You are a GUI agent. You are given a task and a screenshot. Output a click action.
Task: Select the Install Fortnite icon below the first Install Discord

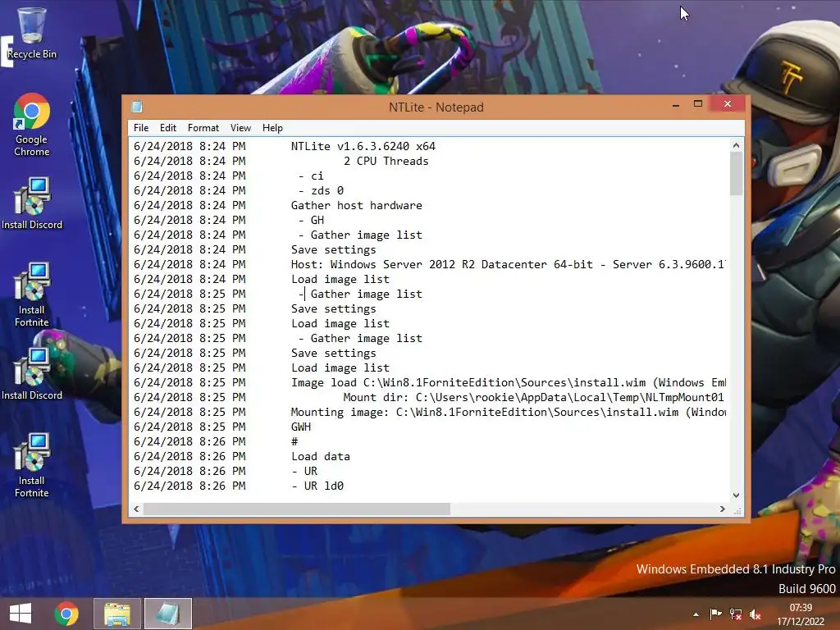coord(32,294)
